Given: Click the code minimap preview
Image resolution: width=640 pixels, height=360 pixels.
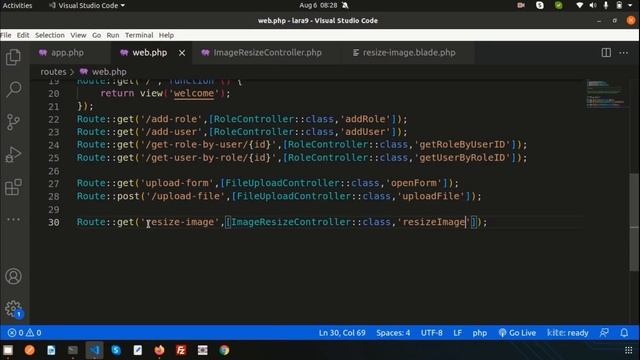Looking at the screenshot, I should click(605, 94).
